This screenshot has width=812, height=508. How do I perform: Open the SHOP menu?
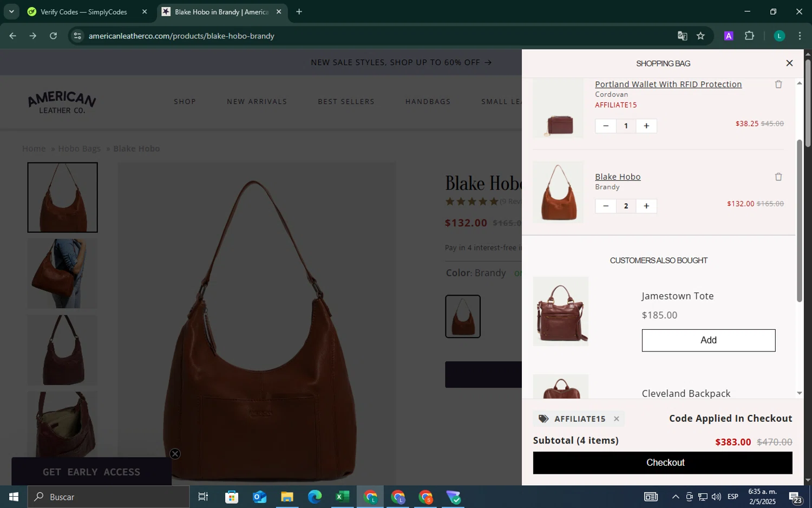[x=185, y=102]
